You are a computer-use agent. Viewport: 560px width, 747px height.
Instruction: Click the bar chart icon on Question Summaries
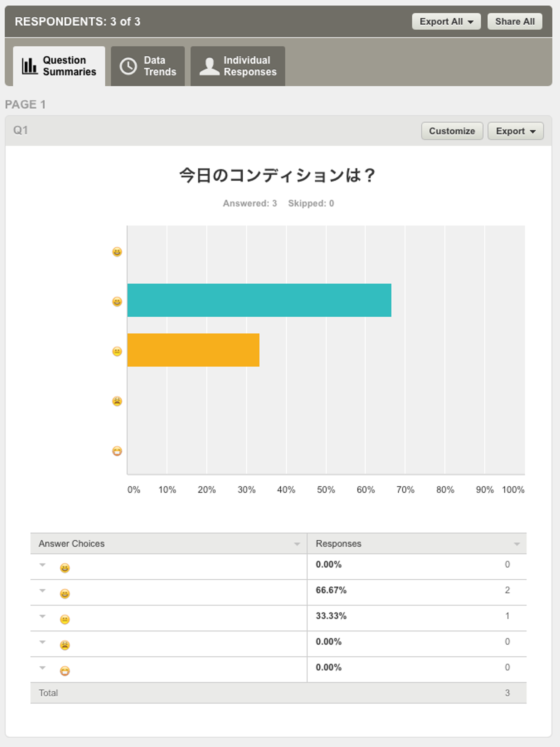coord(30,66)
